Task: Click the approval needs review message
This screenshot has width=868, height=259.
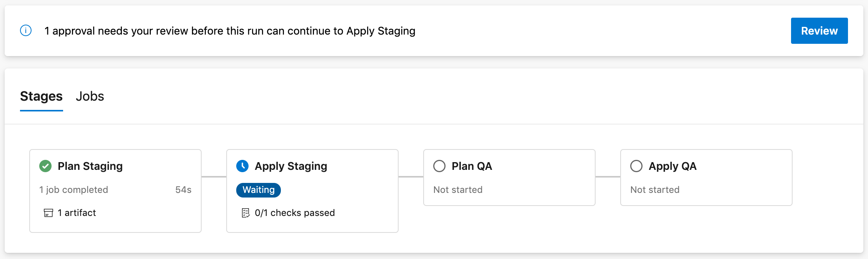Action: coord(230,31)
